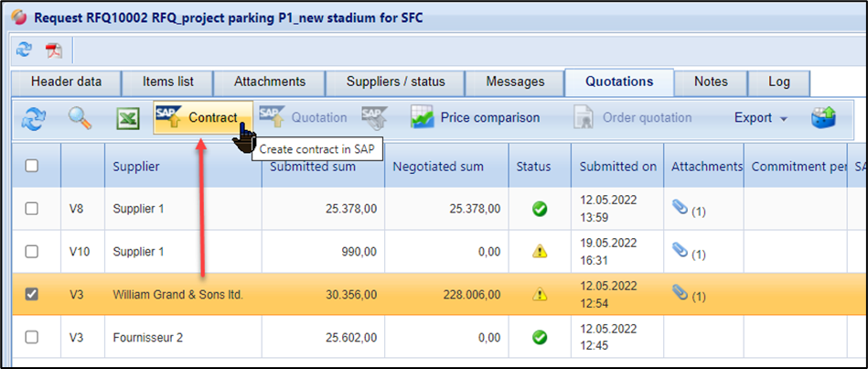This screenshot has height=369, width=868.
Task: Open the attachment paperclip for William Grand & Sons
Action: pyautogui.click(x=679, y=295)
